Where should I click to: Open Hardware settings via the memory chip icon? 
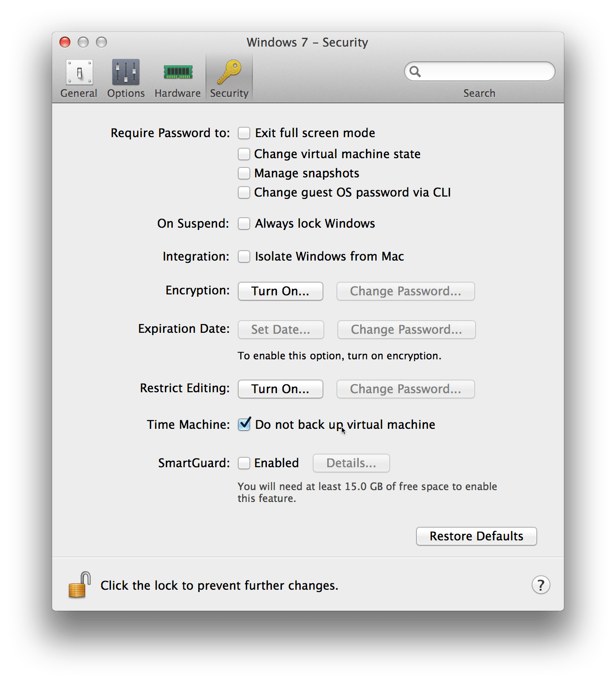pos(177,77)
